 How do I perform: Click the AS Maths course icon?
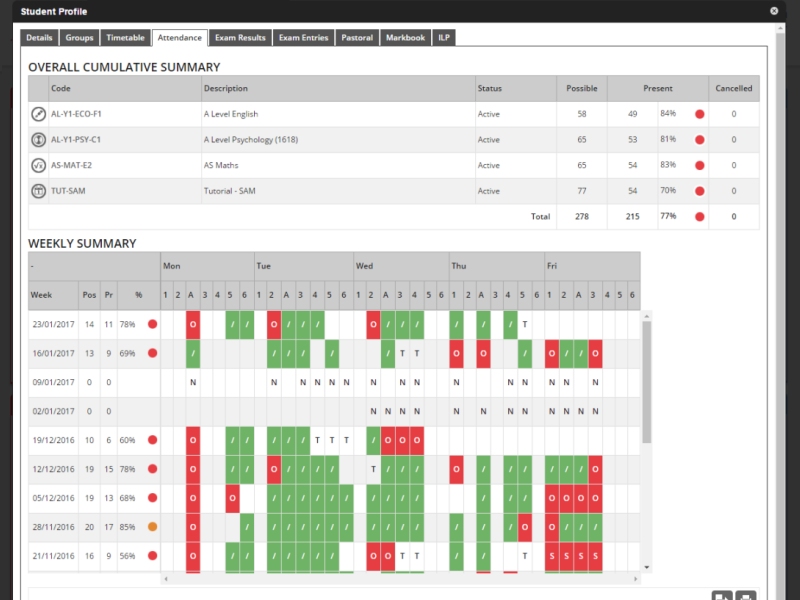[39, 166]
